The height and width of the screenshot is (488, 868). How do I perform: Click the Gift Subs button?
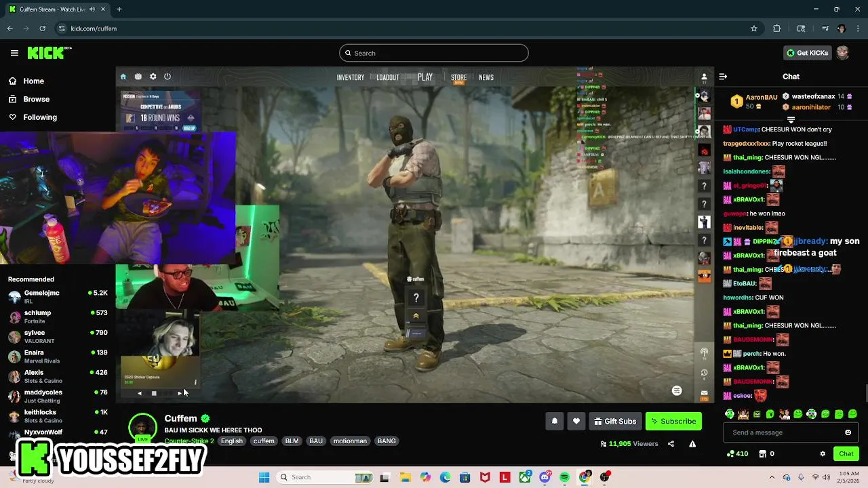pos(615,421)
